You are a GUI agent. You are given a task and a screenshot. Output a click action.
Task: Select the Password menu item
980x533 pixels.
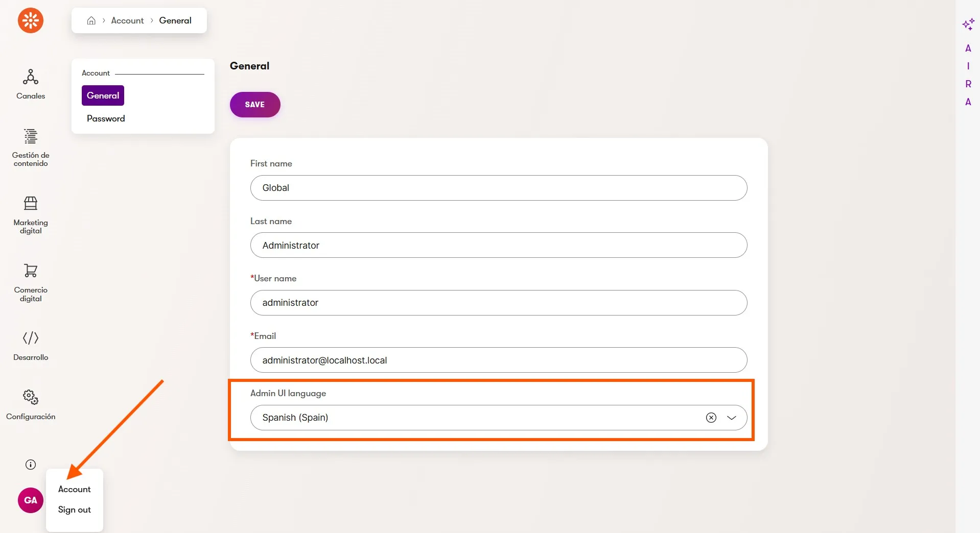(x=106, y=118)
